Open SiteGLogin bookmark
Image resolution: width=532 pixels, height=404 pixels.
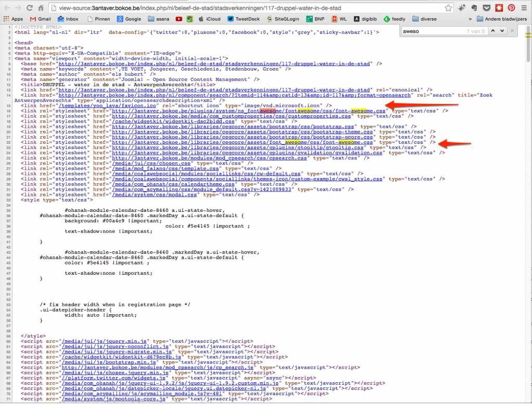(283, 19)
